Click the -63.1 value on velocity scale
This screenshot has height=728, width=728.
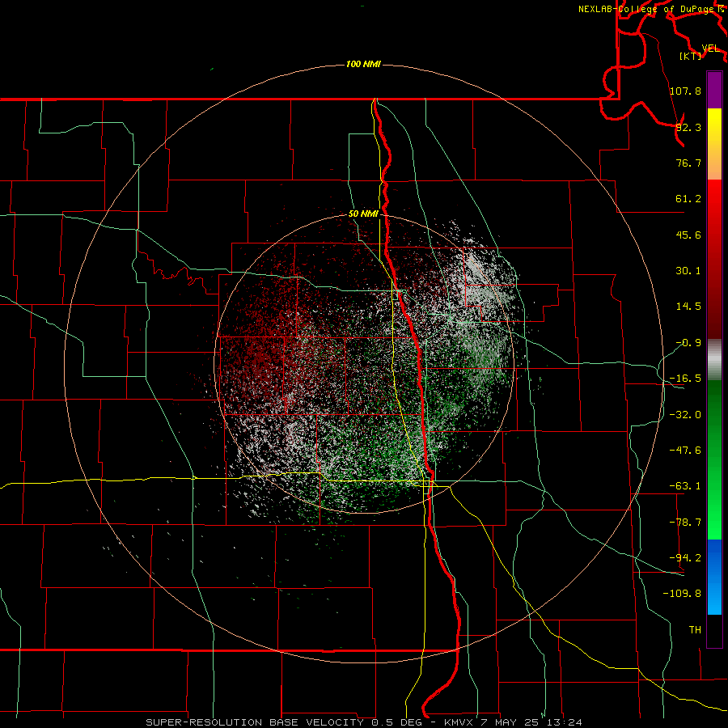point(685,486)
